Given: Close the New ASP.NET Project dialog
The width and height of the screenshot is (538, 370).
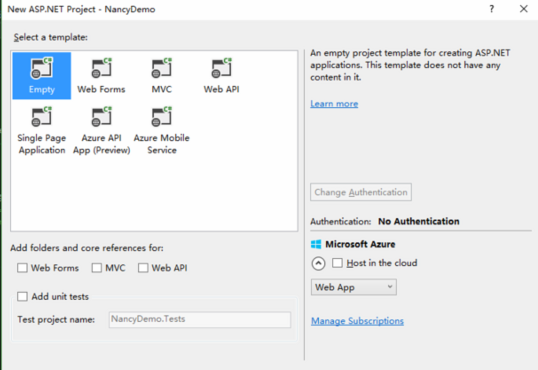Looking at the screenshot, I should [524, 9].
